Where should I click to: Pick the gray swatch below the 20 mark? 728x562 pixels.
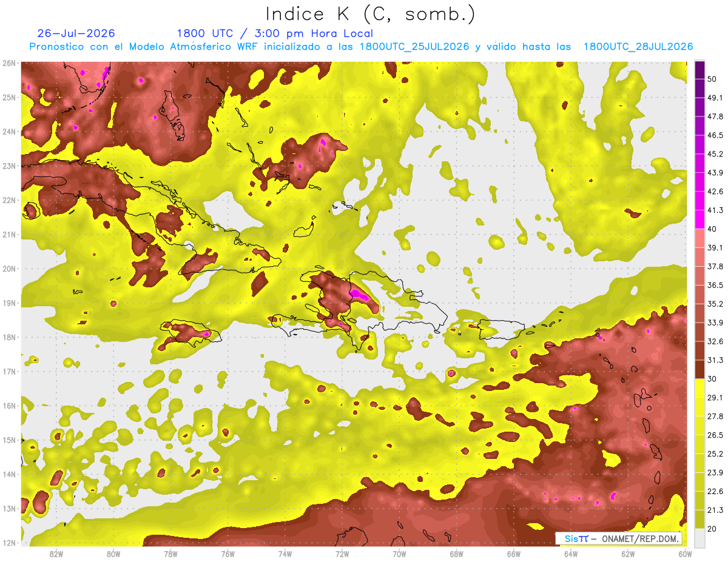[x=699, y=538]
